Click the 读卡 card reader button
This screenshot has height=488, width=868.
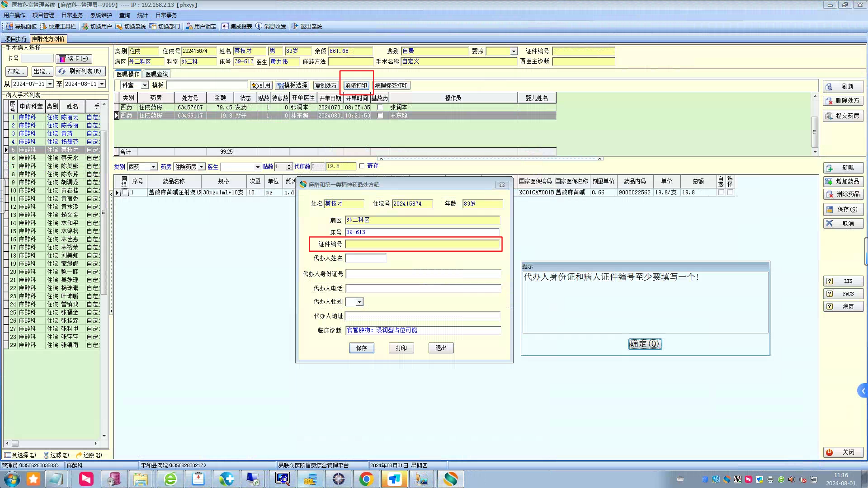(x=74, y=59)
